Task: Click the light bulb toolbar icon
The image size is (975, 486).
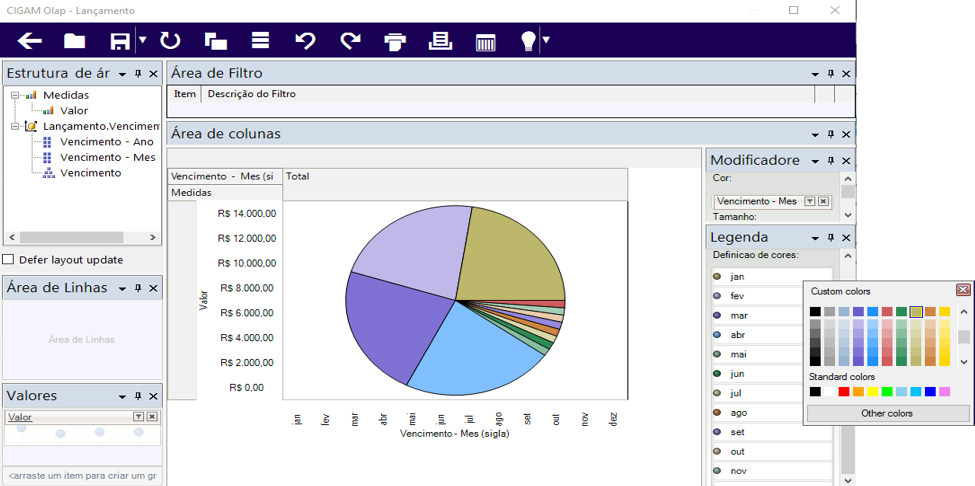Action: tap(528, 41)
